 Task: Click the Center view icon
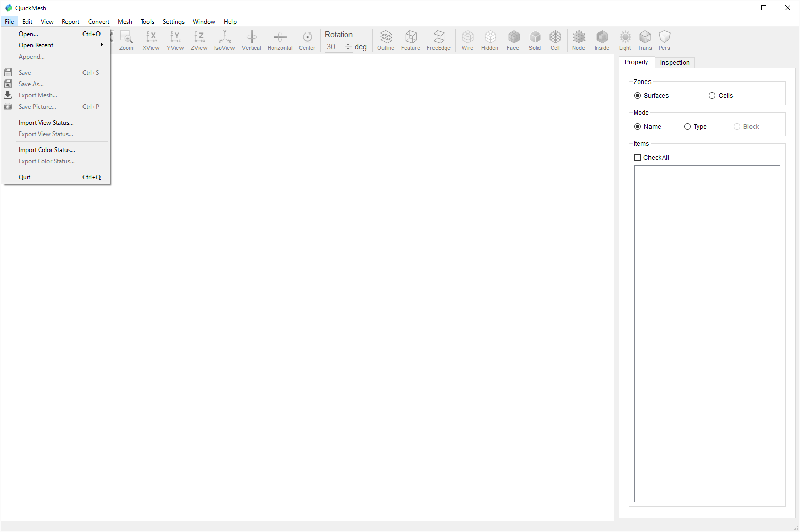[x=307, y=40]
